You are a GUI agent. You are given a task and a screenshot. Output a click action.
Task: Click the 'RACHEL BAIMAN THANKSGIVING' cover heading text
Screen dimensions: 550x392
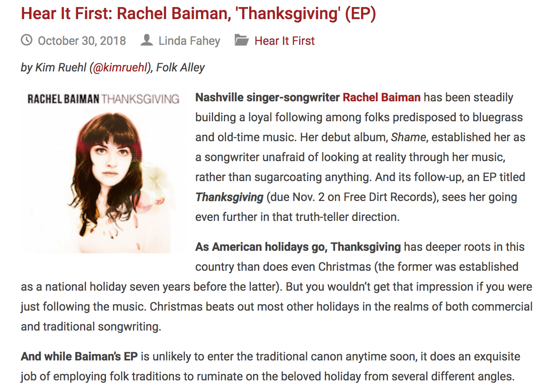tap(103, 99)
